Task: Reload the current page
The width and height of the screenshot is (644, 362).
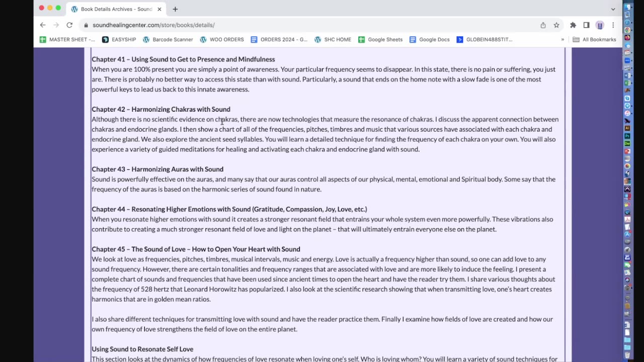Action: pyautogui.click(x=69, y=25)
